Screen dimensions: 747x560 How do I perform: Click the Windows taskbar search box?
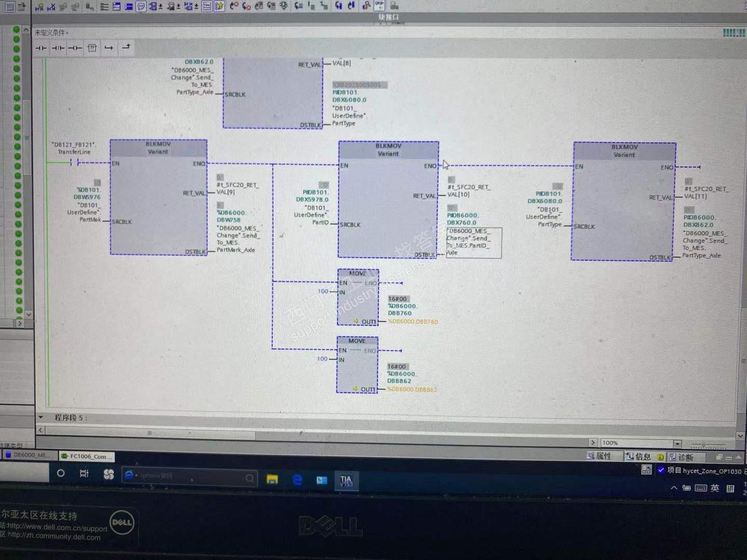190,476
